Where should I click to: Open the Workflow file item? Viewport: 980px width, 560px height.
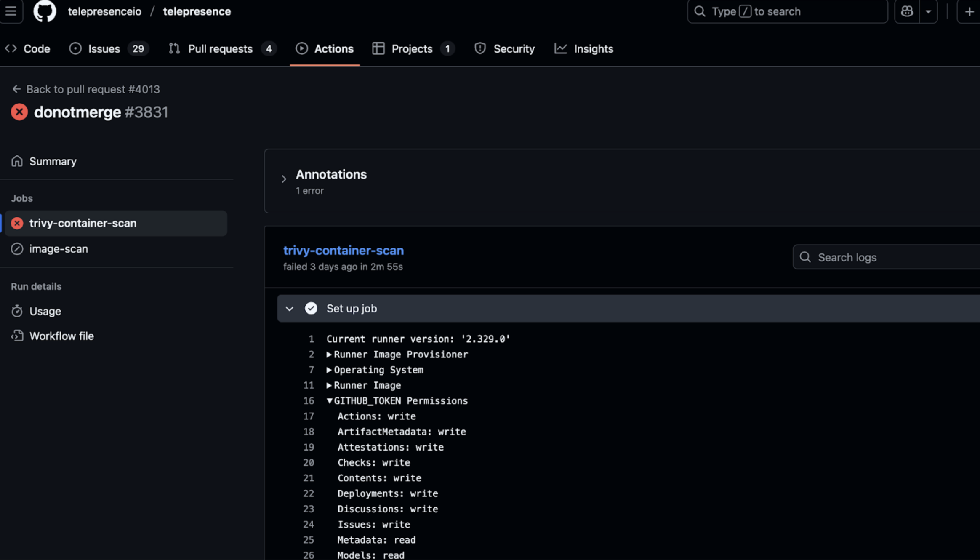coord(61,336)
